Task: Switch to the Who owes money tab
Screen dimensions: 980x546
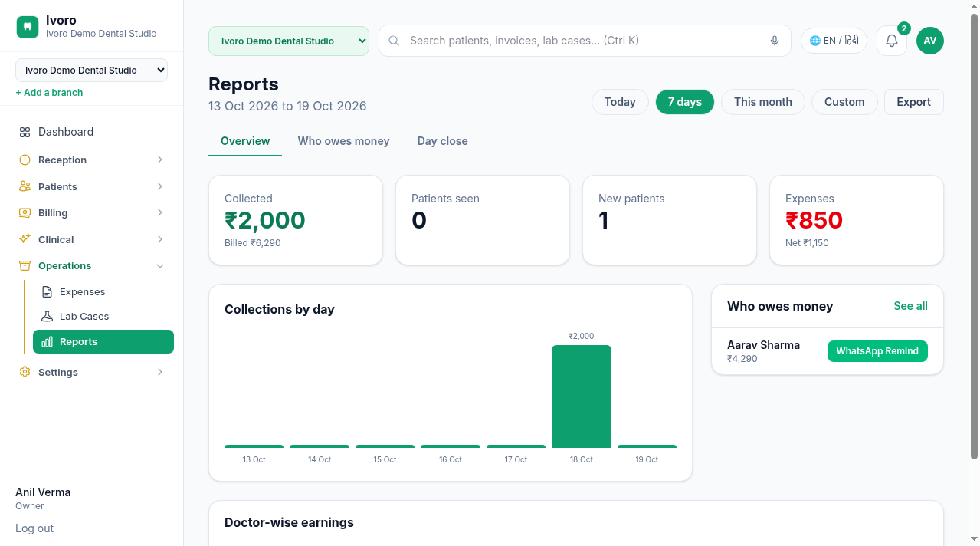Action: [x=343, y=141]
